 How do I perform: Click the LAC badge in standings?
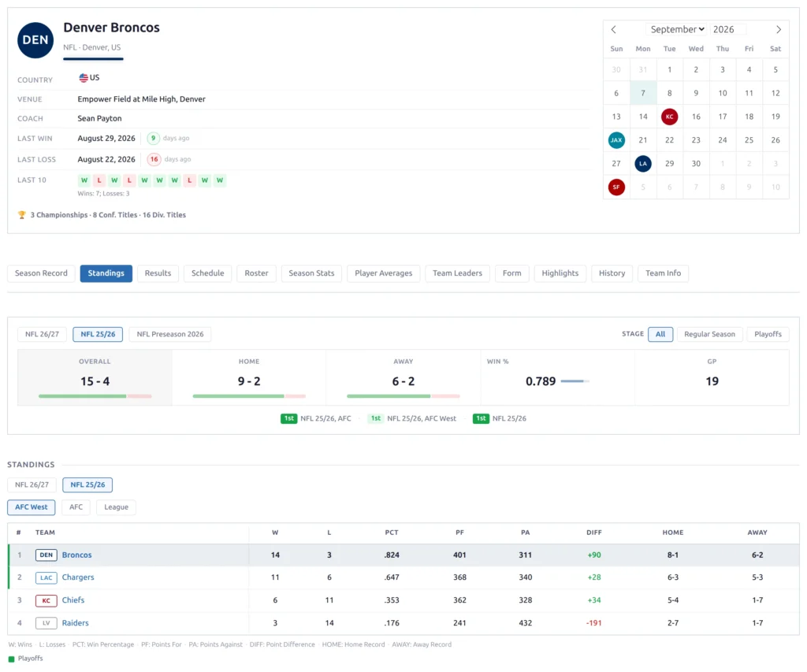coord(46,577)
